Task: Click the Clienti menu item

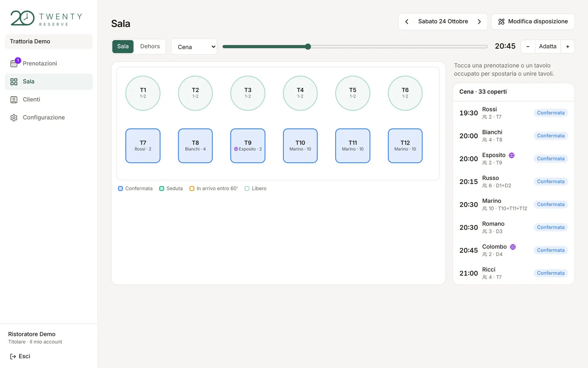Action: 49,100
